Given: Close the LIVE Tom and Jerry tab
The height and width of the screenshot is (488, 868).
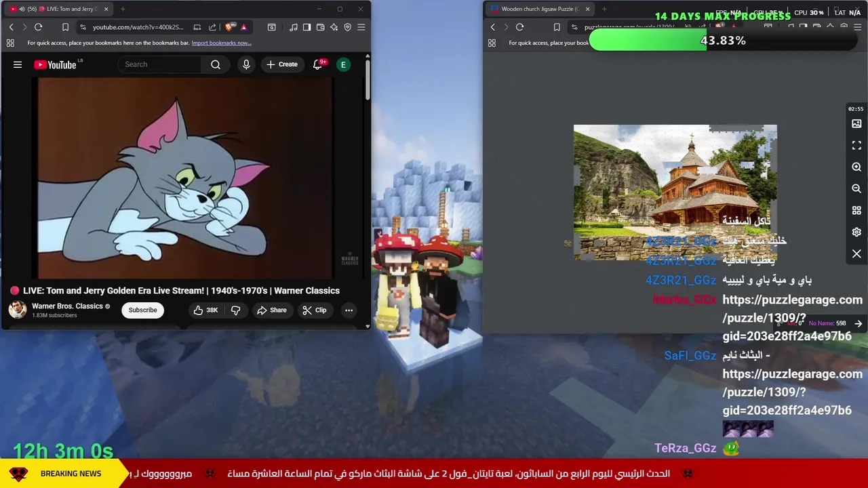Looking at the screenshot, I should [x=106, y=9].
